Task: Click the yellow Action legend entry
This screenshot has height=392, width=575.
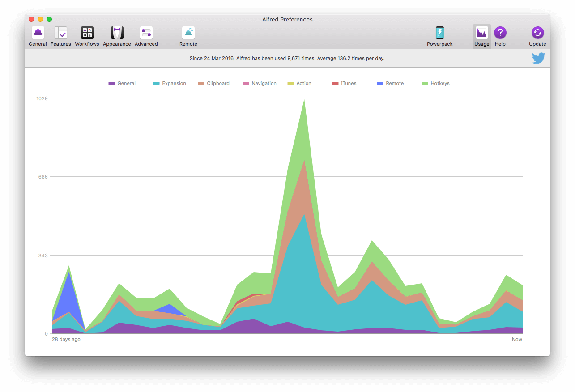Action: (299, 84)
